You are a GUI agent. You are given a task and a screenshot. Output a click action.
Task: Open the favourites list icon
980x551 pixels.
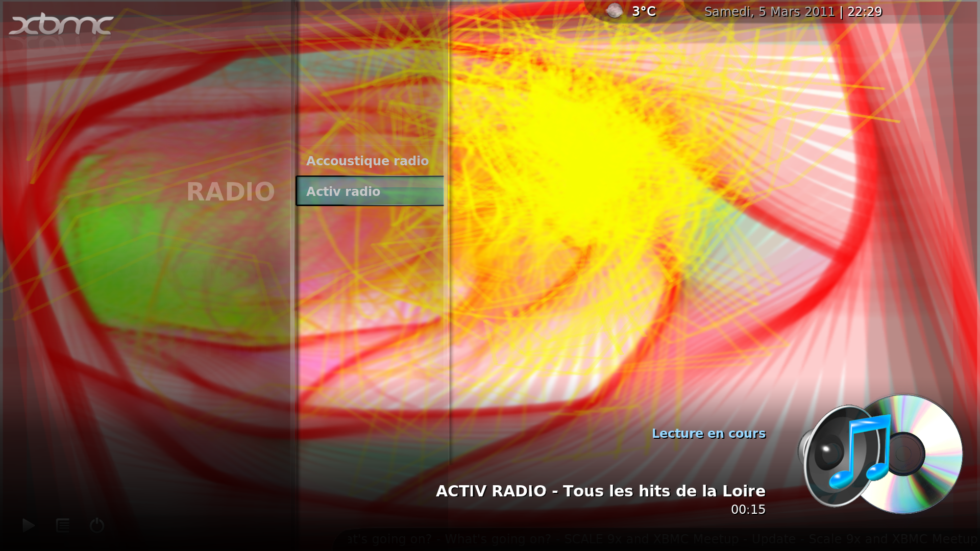pyautogui.click(x=63, y=525)
